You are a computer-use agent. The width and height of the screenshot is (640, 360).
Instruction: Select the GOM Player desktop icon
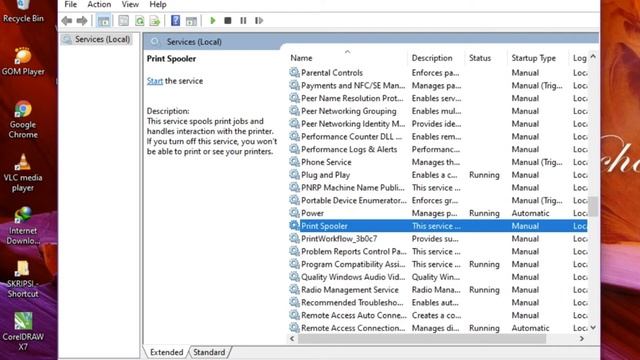pyautogui.click(x=23, y=61)
